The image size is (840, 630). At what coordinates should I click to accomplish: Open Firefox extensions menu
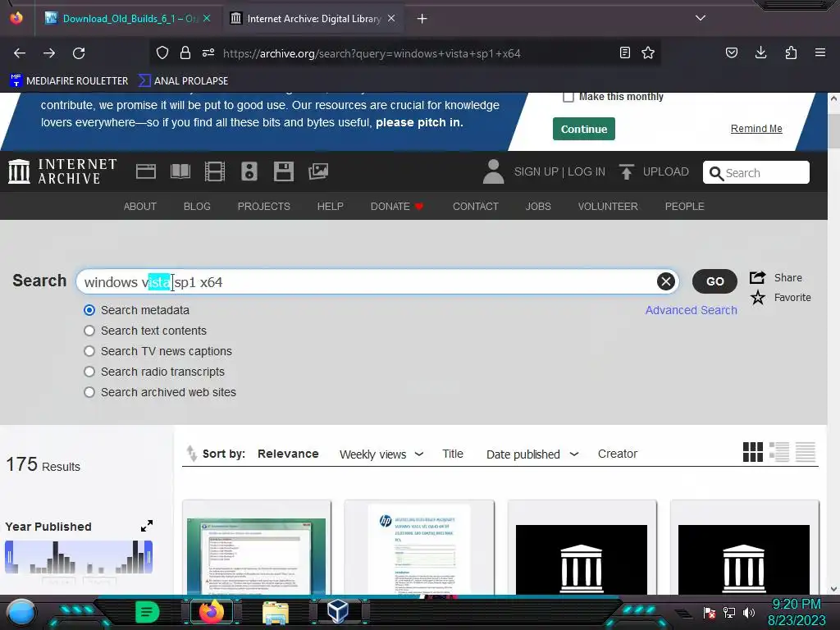791,53
